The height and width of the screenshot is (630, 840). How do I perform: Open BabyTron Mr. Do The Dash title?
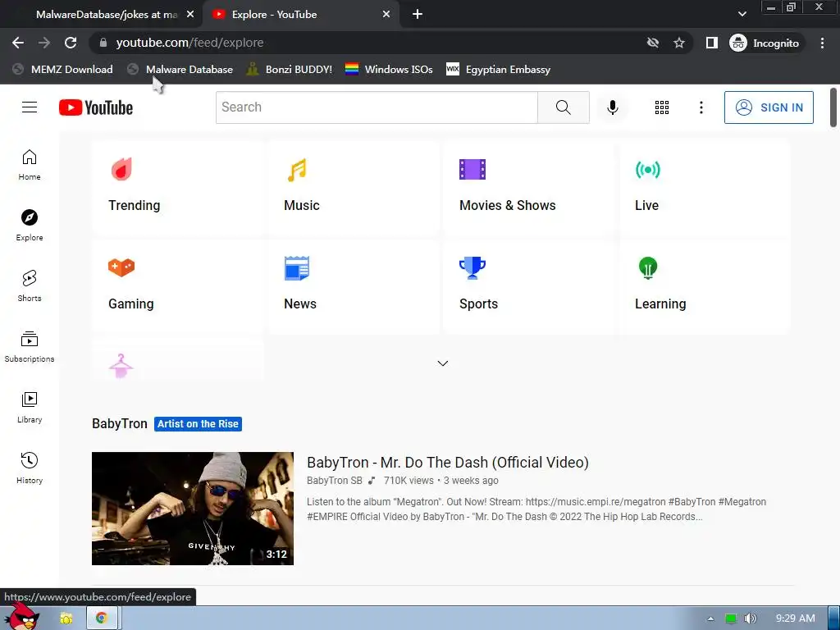448,463
